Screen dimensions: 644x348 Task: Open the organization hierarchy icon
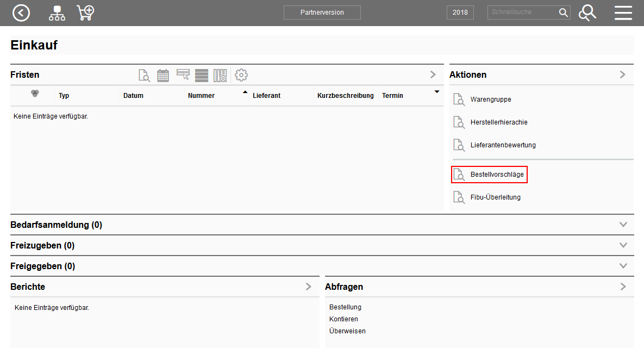57,13
